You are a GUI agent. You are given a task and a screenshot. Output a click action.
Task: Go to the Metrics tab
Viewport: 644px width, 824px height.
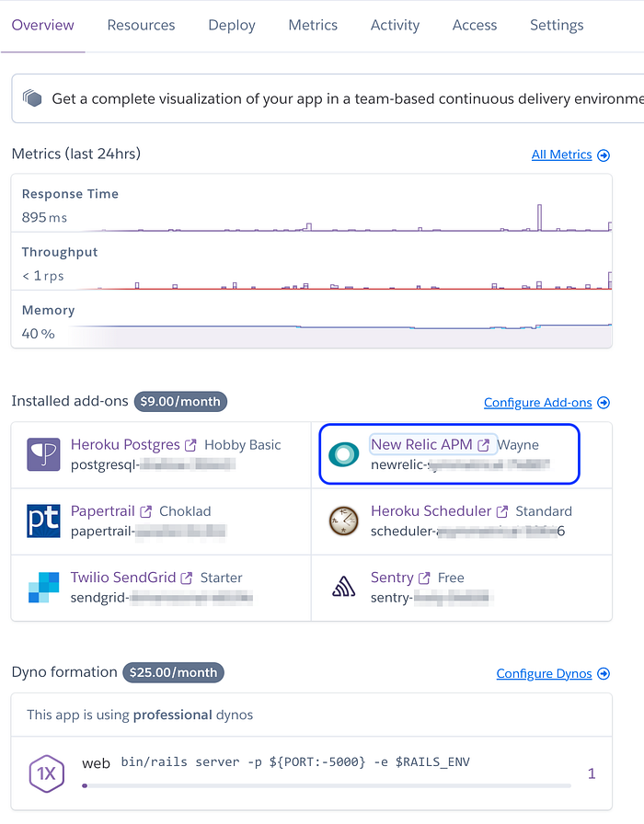click(x=313, y=25)
